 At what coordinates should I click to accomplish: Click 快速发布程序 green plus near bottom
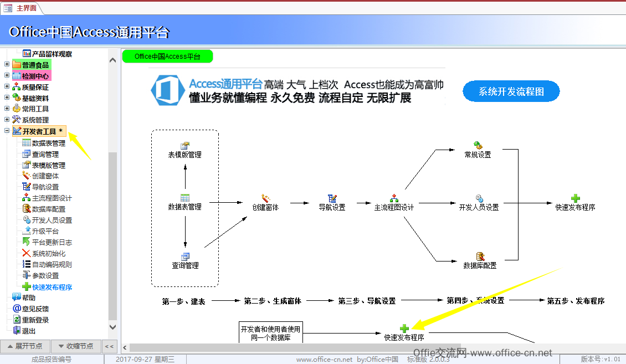tap(404, 329)
